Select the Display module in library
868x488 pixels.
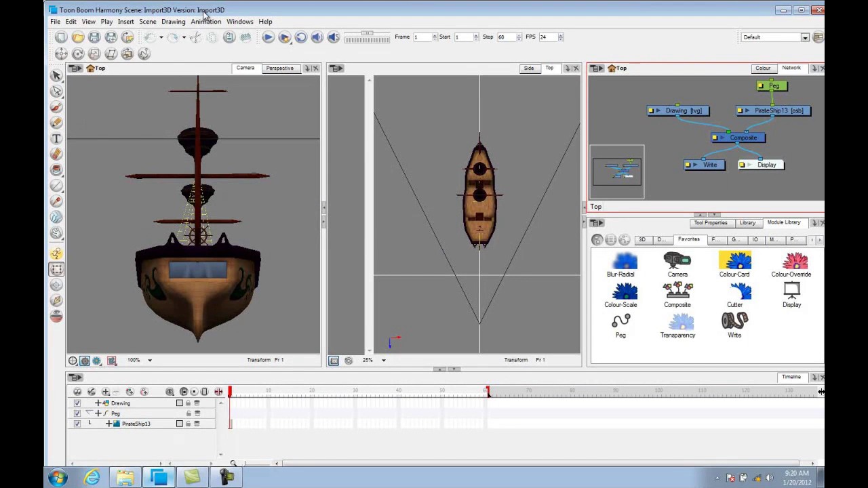[x=792, y=296]
